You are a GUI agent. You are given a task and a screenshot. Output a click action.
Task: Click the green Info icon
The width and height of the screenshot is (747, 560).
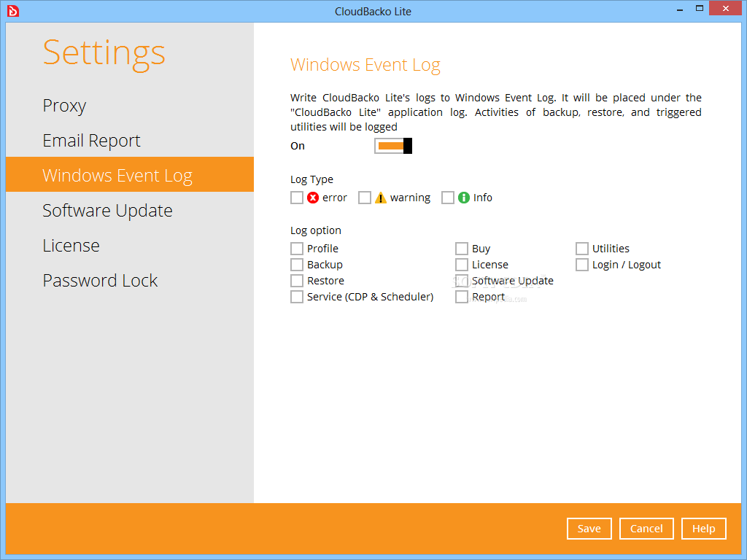pyautogui.click(x=463, y=198)
